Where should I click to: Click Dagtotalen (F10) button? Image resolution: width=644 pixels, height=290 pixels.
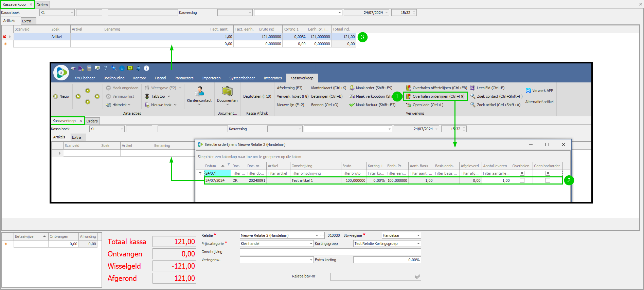pyautogui.click(x=257, y=96)
